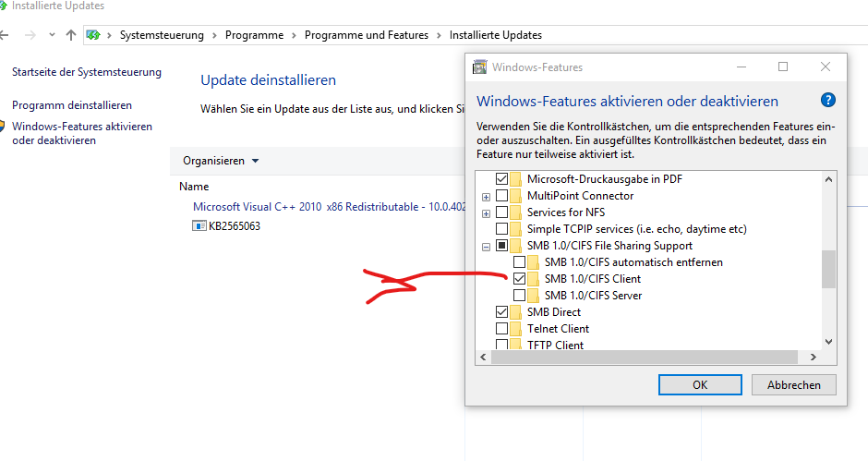Open recent locations dropdown arrow
This screenshot has height=461, width=868.
click(52, 35)
